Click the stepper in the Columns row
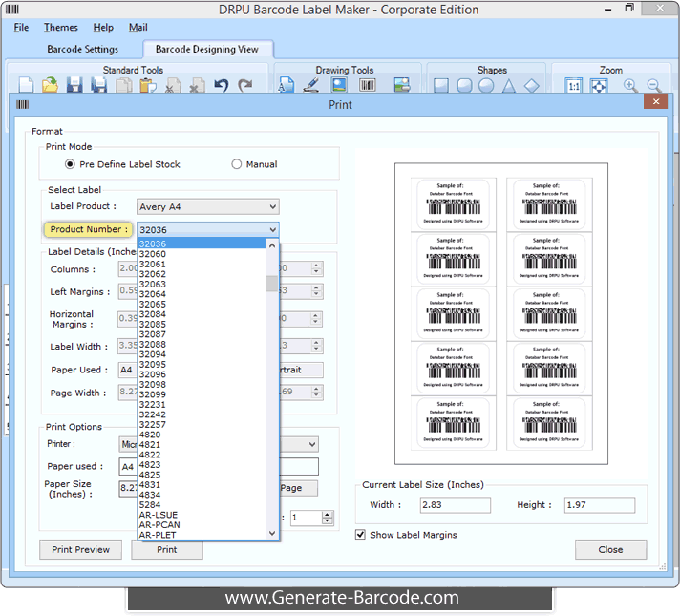The height and width of the screenshot is (616, 680). click(316, 268)
